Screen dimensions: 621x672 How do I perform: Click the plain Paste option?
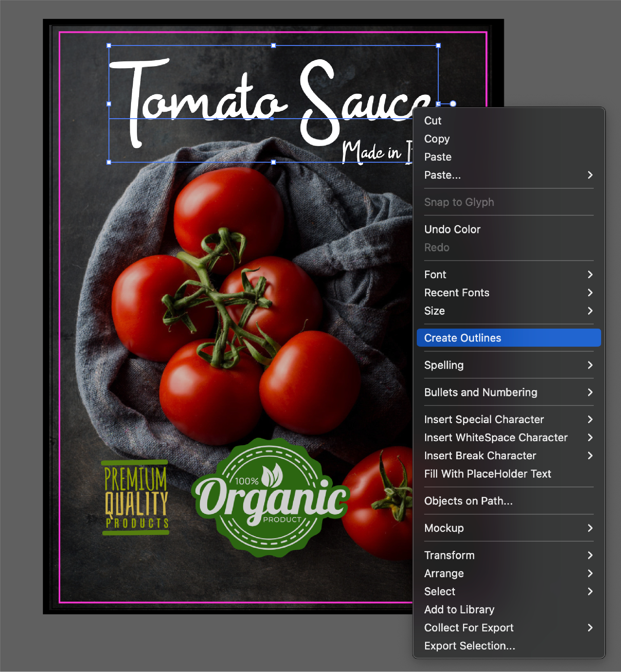tap(438, 157)
